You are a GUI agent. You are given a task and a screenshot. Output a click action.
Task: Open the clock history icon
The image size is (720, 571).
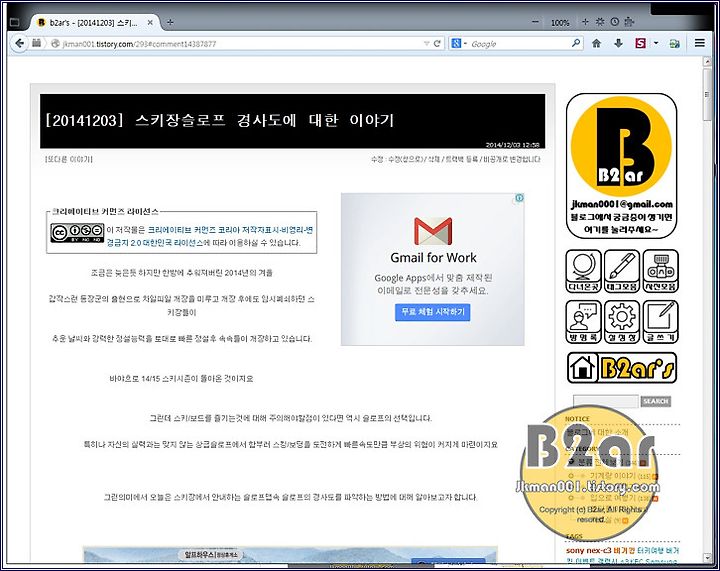[x=614, y=22]
